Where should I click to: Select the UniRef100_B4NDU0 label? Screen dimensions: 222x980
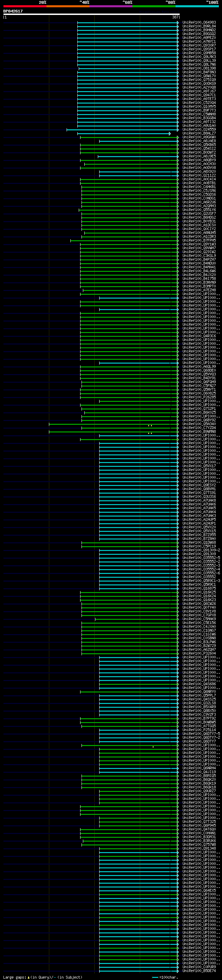[199, 263]
